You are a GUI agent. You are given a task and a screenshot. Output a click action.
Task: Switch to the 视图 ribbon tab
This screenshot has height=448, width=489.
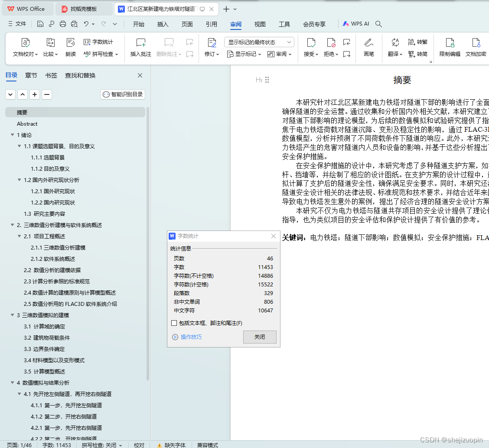(260, 24)
